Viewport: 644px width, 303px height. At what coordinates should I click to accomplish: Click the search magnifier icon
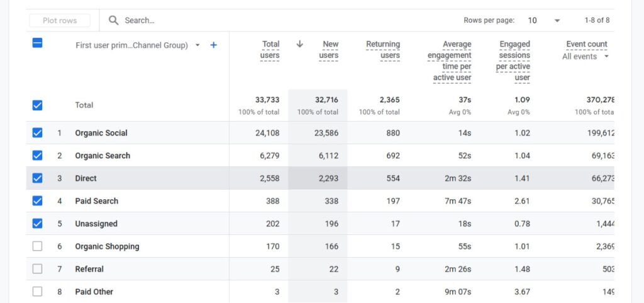tap(113, 20)
